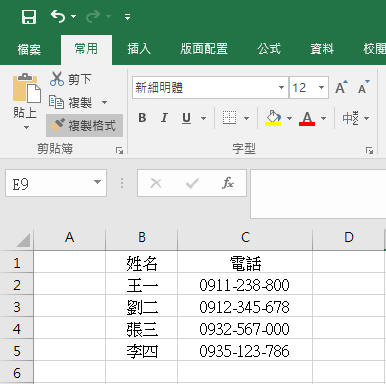The width and height of the screenshot is (386, 384).
Task: Undo the last action
Action: [x=58, y=16]
